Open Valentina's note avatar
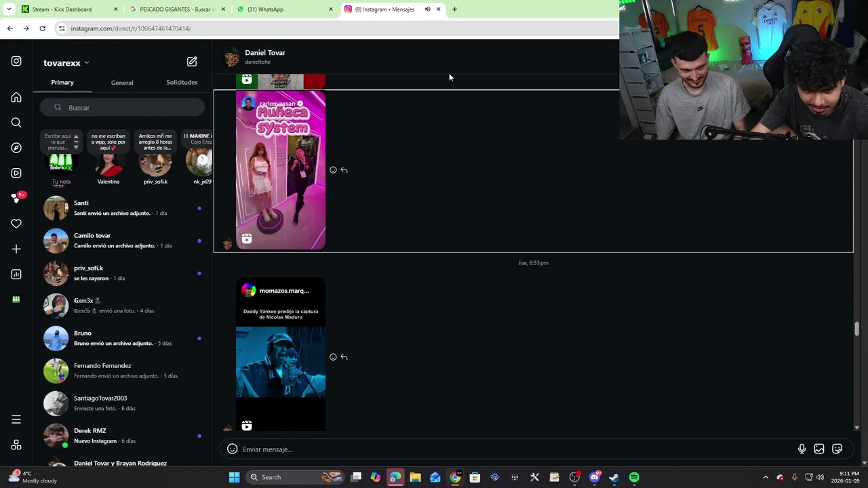 click(108, 163)
